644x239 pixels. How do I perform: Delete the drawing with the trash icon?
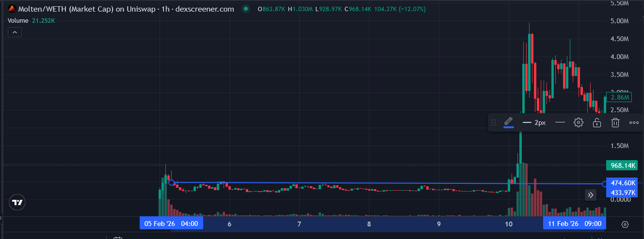pyautogui.click(x=616, y=123)
